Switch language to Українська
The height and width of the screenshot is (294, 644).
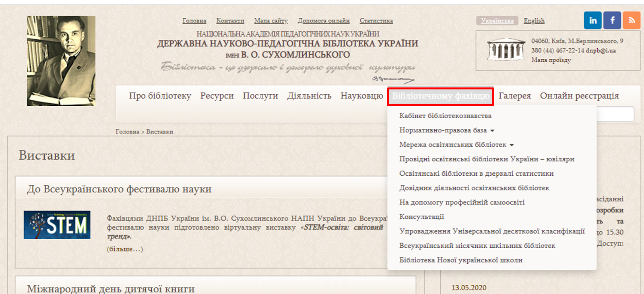[497, 21]
